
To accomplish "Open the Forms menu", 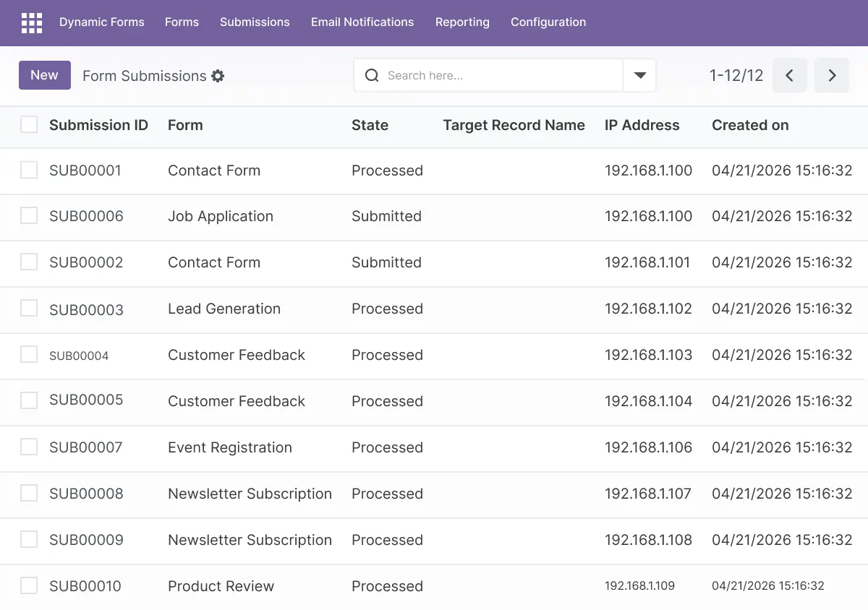I will click(x=182, y=22).
